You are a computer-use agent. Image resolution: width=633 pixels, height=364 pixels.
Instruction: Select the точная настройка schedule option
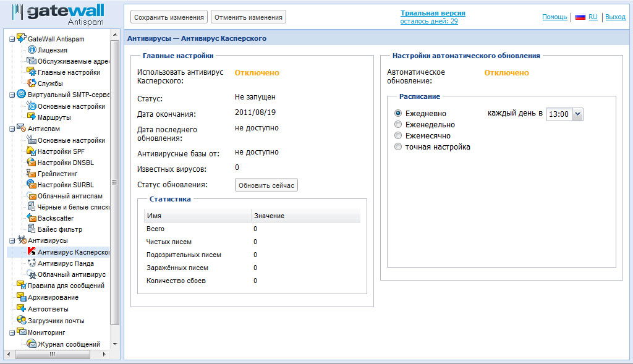point(398,146)
